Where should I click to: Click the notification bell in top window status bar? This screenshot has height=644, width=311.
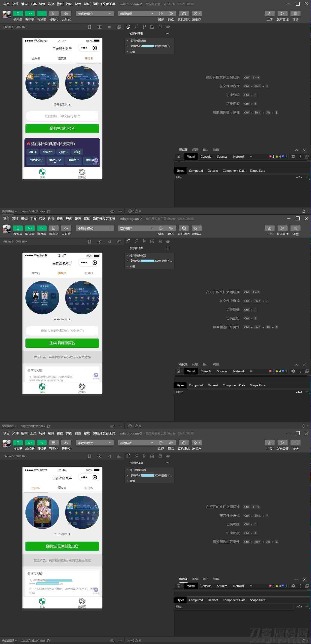click(x=304, y=211)
